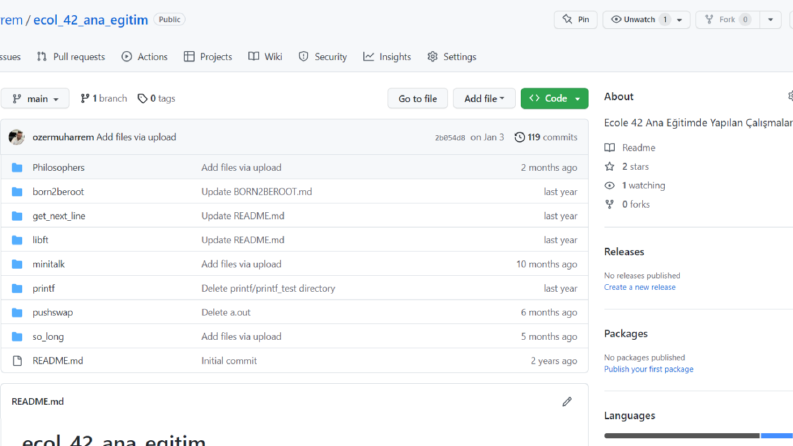The image size is (793, 446).
Task: Edit README using the pencil icon
Action: [x=567, y=402]
